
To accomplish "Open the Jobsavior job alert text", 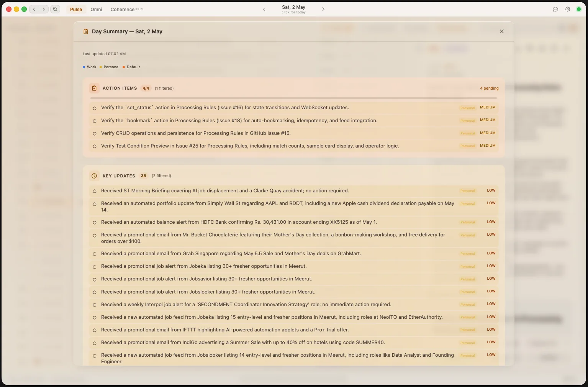I will (x=206, y=279).
